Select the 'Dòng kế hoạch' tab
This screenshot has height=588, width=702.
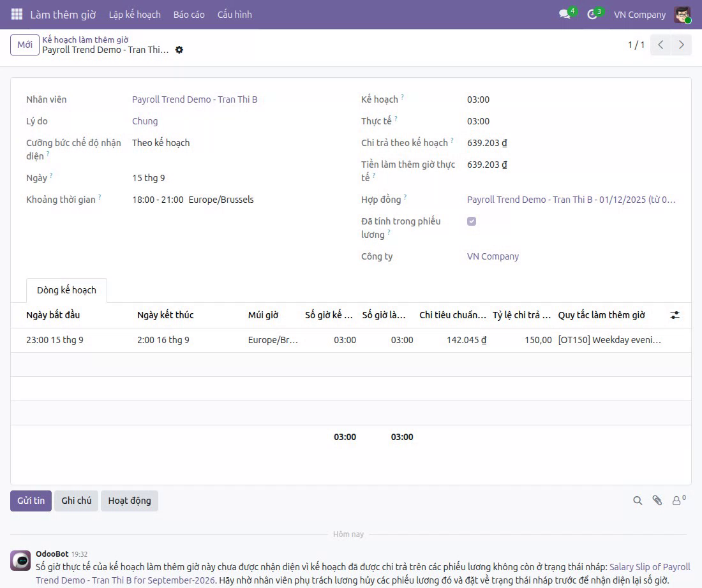pyautogui.click(x=67, y=290)
